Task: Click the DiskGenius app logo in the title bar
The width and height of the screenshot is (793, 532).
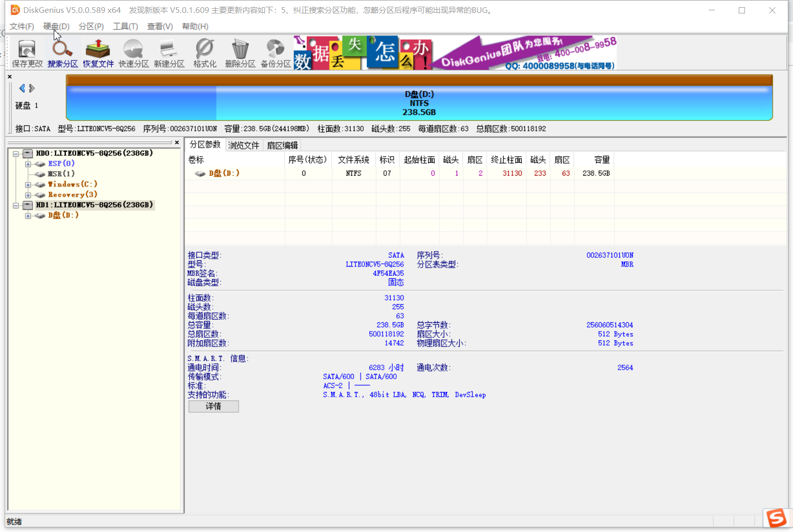Action: coord(15,10)
